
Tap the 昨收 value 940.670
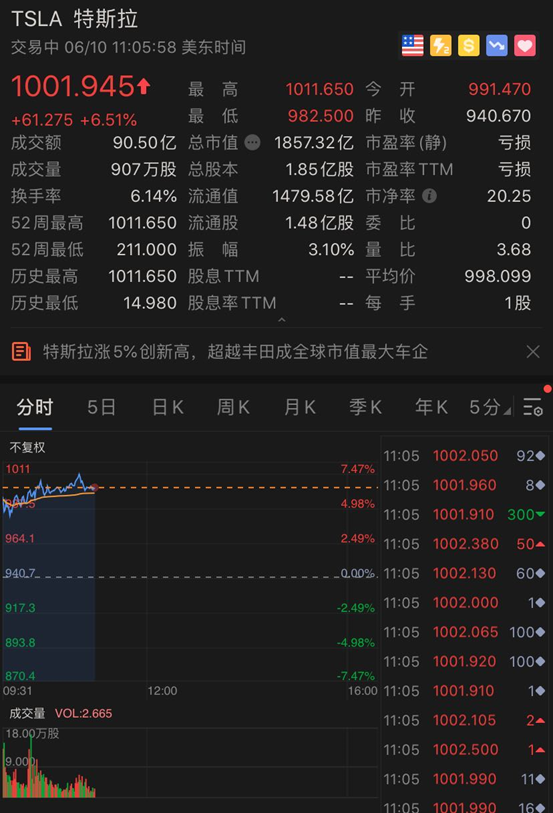click(x=499, y=116)
